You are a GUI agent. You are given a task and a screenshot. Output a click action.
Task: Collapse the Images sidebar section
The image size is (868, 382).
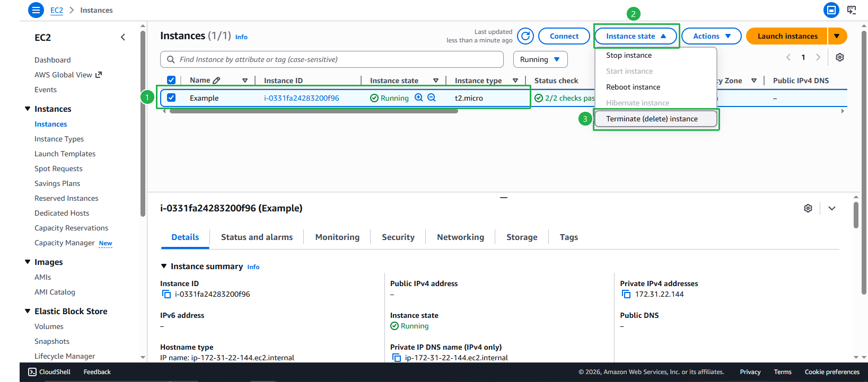tap(28, 262)
